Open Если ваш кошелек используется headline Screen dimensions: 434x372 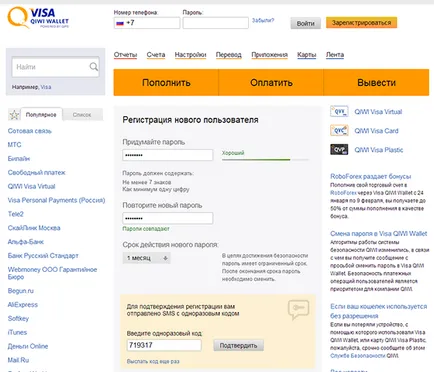click(378, 311)
